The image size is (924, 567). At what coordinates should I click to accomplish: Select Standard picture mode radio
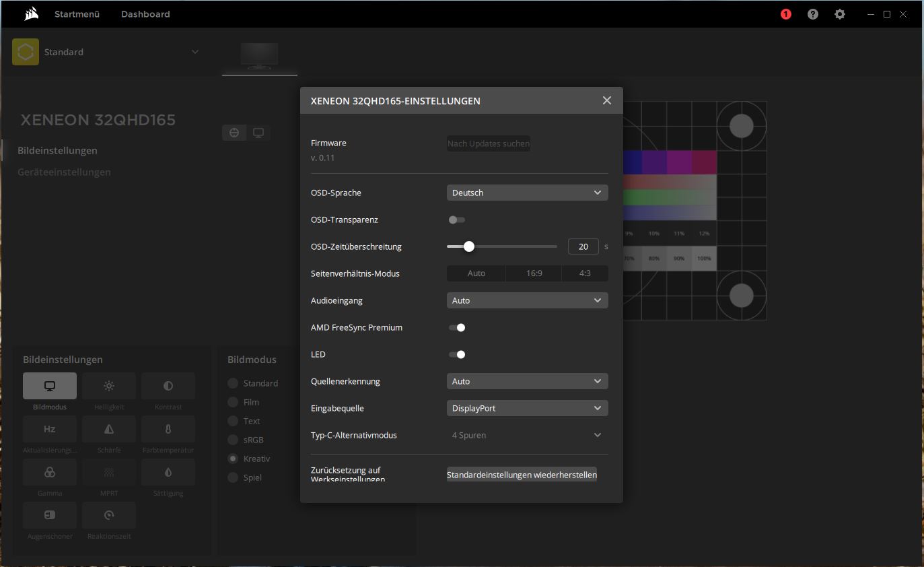[x=233, y=383]
